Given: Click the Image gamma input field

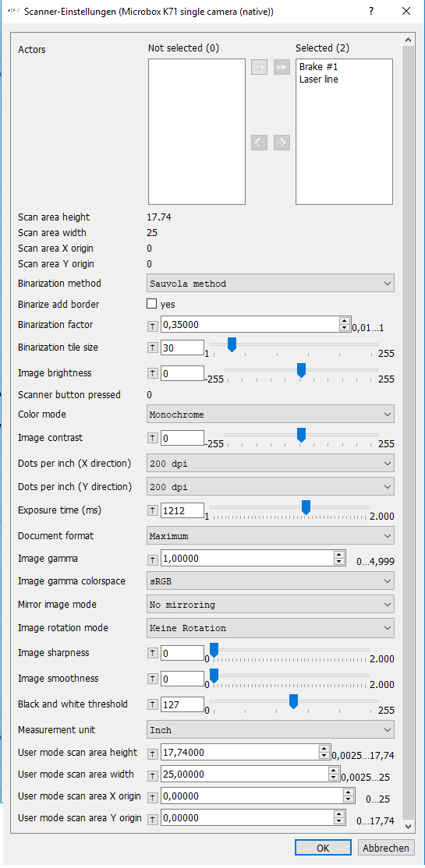Looking at the screenshot, I should [x=247, y=559].
